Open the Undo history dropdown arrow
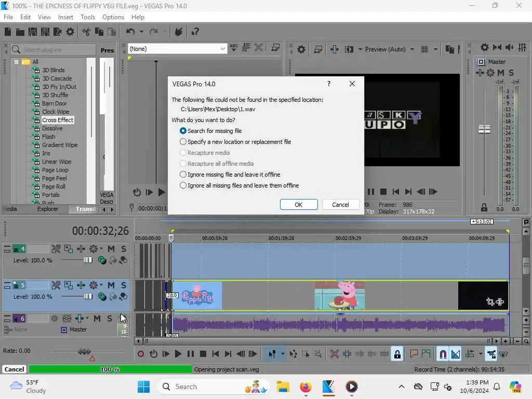The width and height of the screenshot is (532, 399). pos(141,32)
